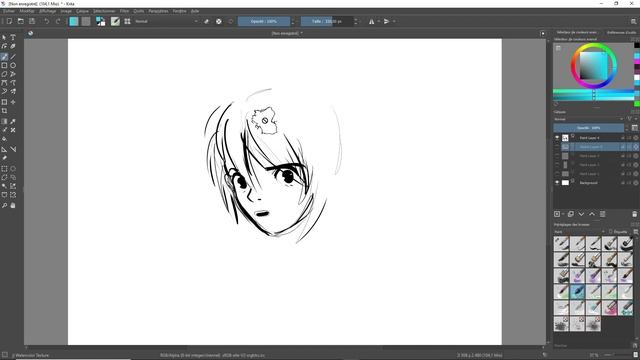Select the Rectangle shape tool
Screen dimensions: 640x360
coord(4,65)
